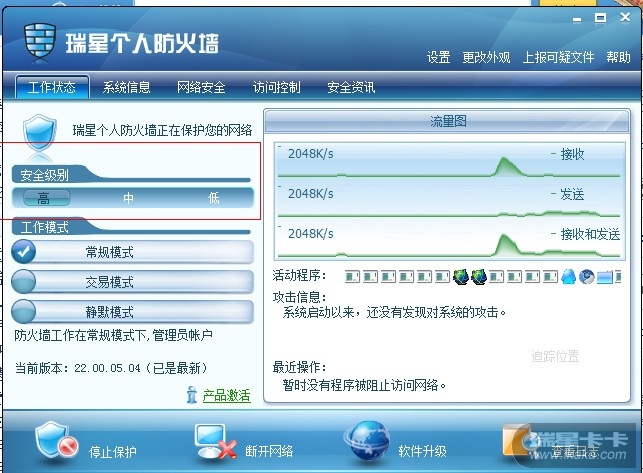Click the 最近操作 label
Image resolution: width=643 pixels, height=473 pixels.
[x=299, y=367]
